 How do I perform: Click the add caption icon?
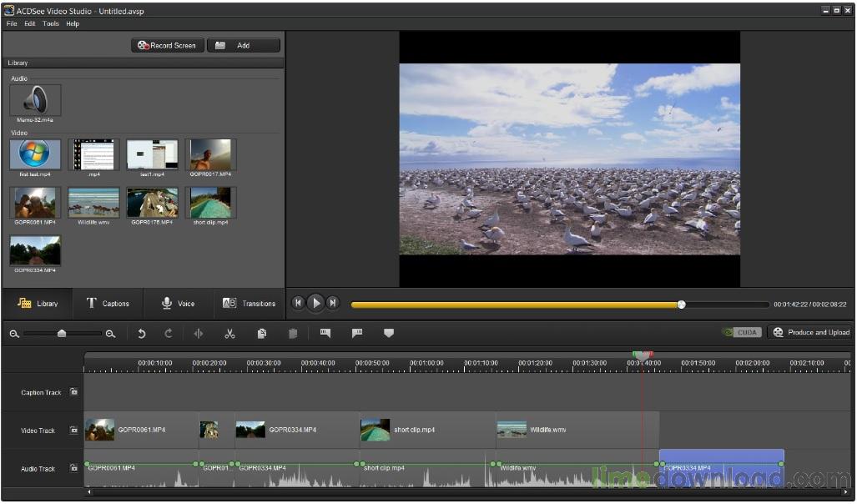(x=325, y=333)
